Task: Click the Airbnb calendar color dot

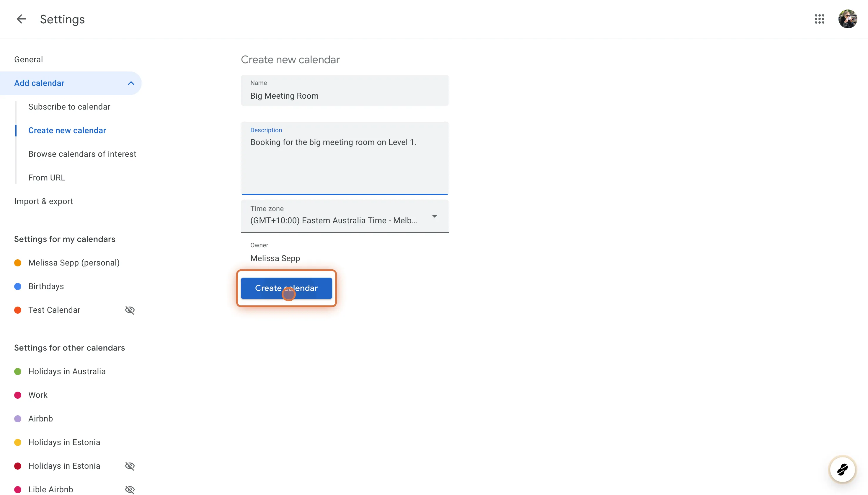Action: [x=18, y=419]
